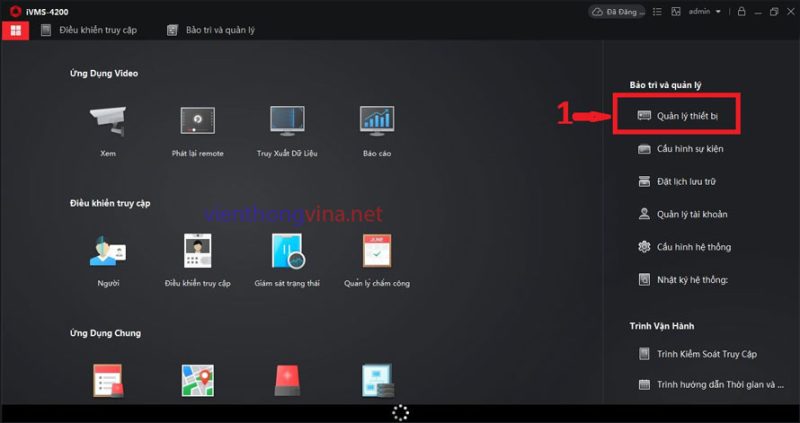800x423 pixels.
Task: Open Phát lại remote playback icon
Action: (197, 121)
